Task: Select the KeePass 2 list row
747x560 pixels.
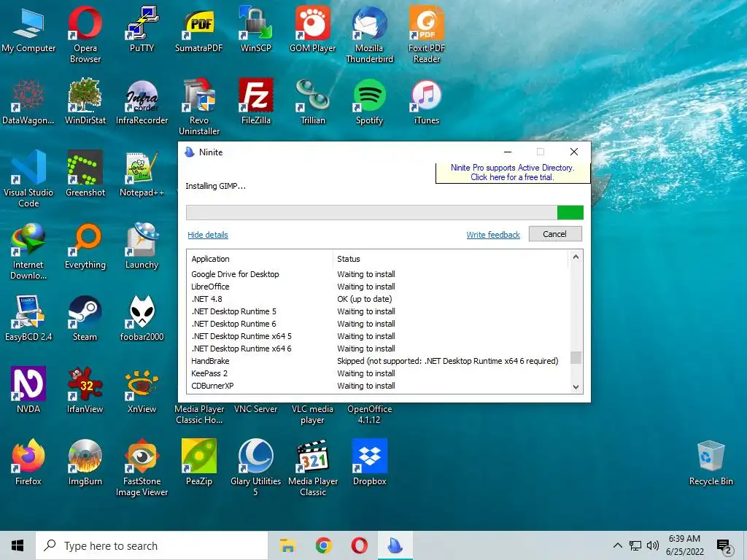Action: coord(379,373)
